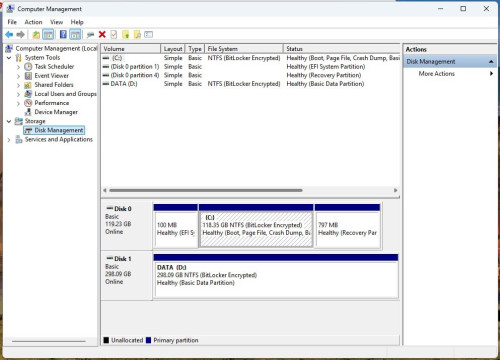This screenshot has height=360, width=500.
Task: Select the 100 MB EFI partition block
Action: [x=176, y=226]
